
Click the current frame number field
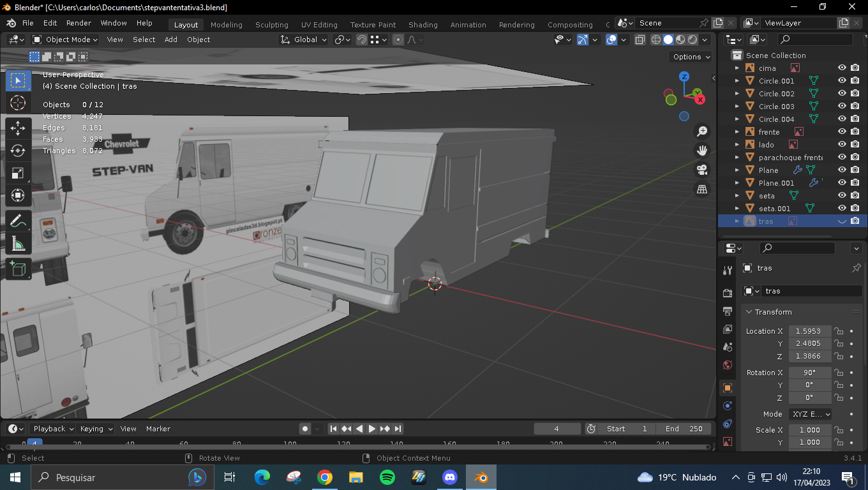(x=557, y=429)
